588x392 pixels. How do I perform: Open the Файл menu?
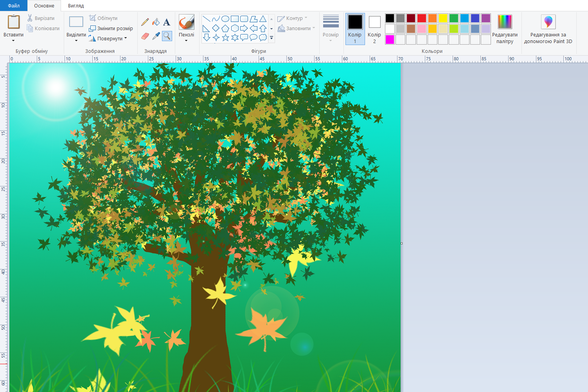(14, 5)
